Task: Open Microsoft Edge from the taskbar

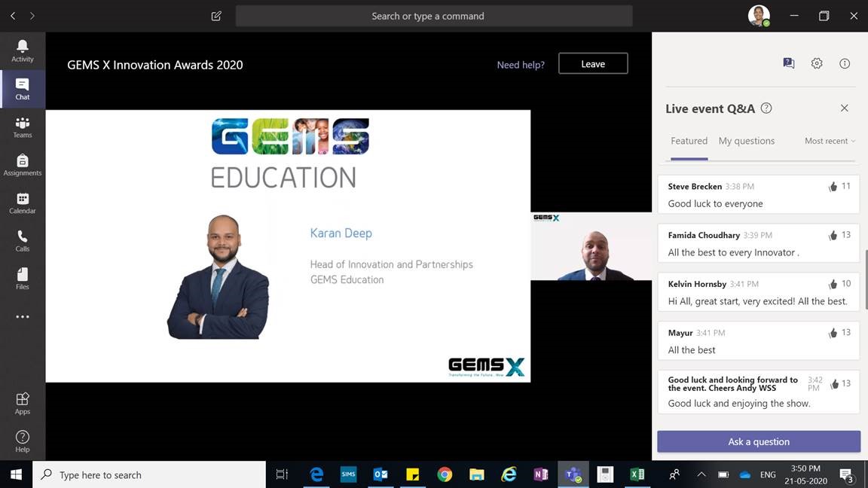Action: click(x=316, y=474)
